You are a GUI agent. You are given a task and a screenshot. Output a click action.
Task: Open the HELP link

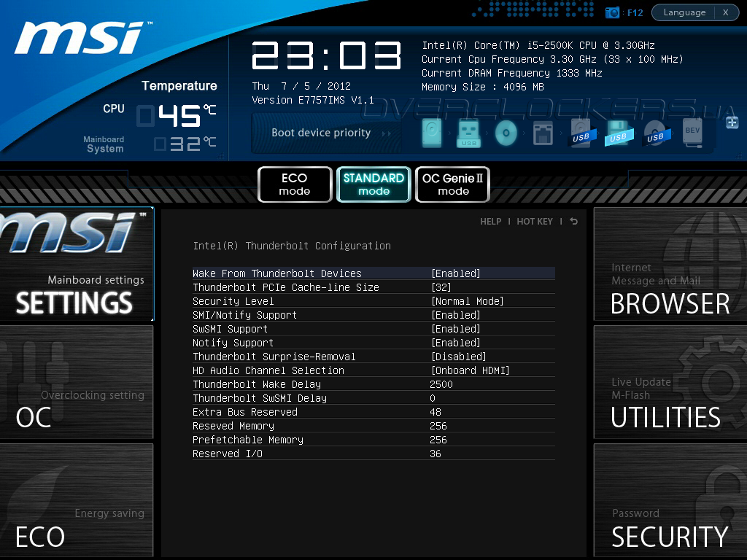click(x=491, y=222)
